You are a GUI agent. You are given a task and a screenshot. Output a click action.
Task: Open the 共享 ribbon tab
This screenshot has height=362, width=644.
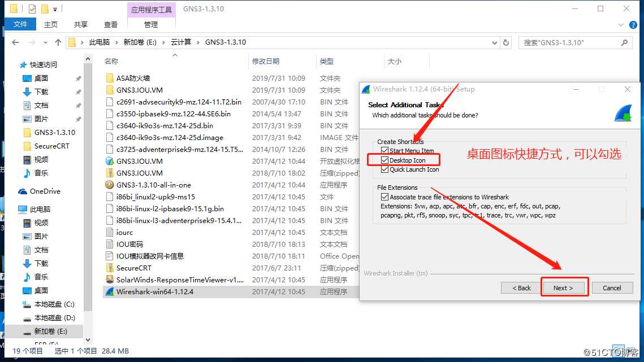80,25
